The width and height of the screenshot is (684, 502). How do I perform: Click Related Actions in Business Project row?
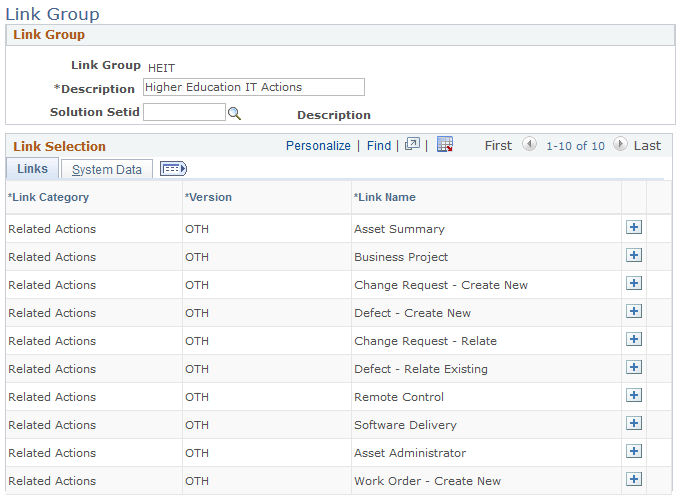click(52, 257)
